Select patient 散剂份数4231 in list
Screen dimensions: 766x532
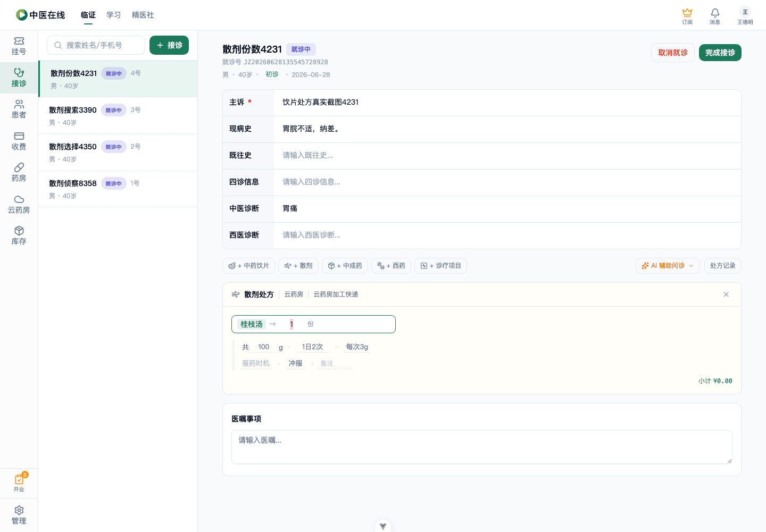(118, 79)
